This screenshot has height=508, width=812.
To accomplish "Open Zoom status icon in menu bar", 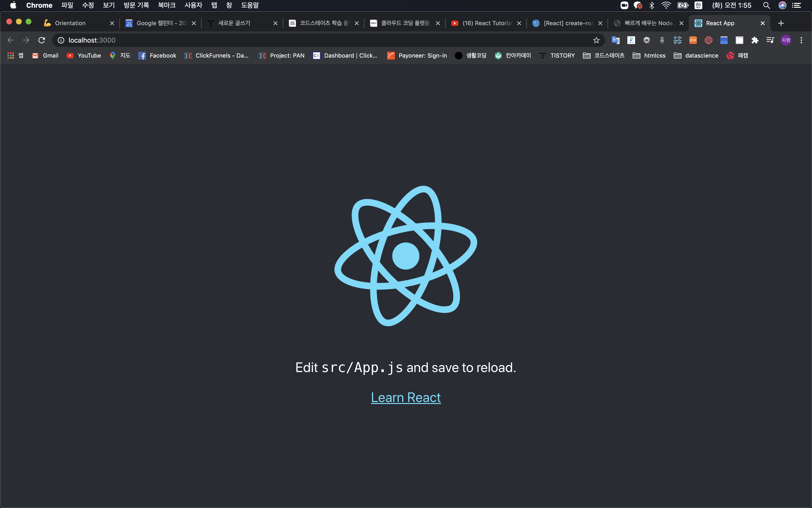I will (x=624, y=5).
